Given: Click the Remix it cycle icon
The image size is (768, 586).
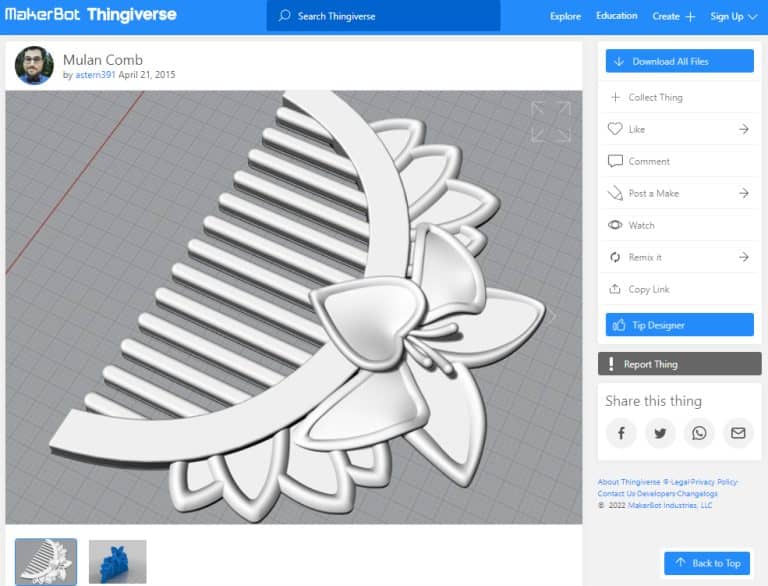Looking at the screenshot, I should point(615,257).
